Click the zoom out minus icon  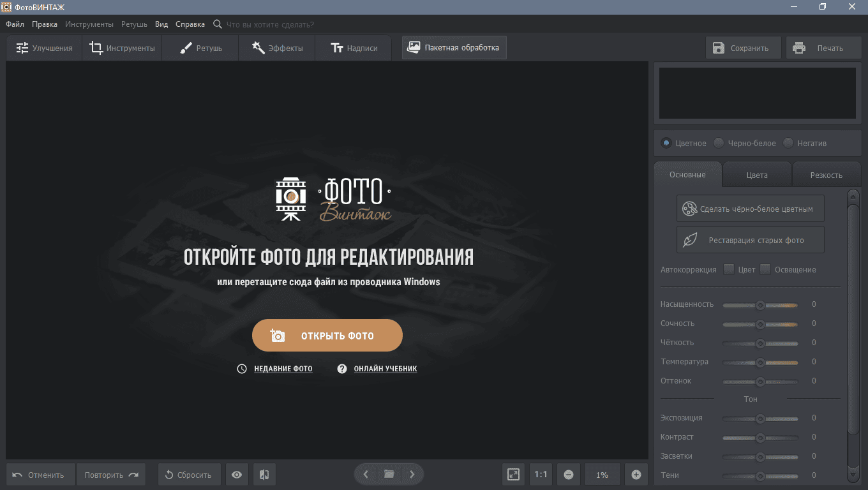click(569, 475)
